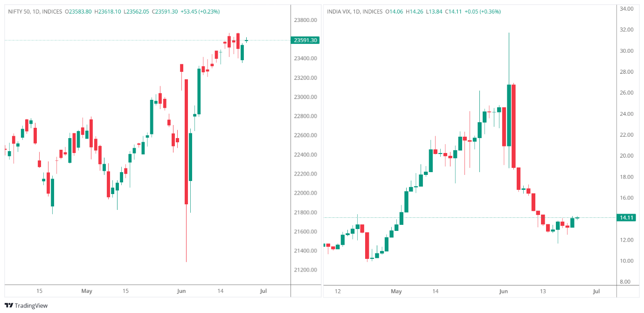Select Jul on NIFTY 50 time axis
Screen dimensions: 644x313
tap(263, 291)
